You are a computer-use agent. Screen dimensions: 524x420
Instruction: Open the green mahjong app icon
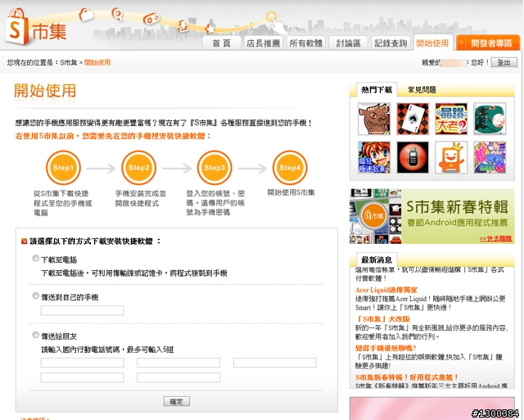click(490, 119)
